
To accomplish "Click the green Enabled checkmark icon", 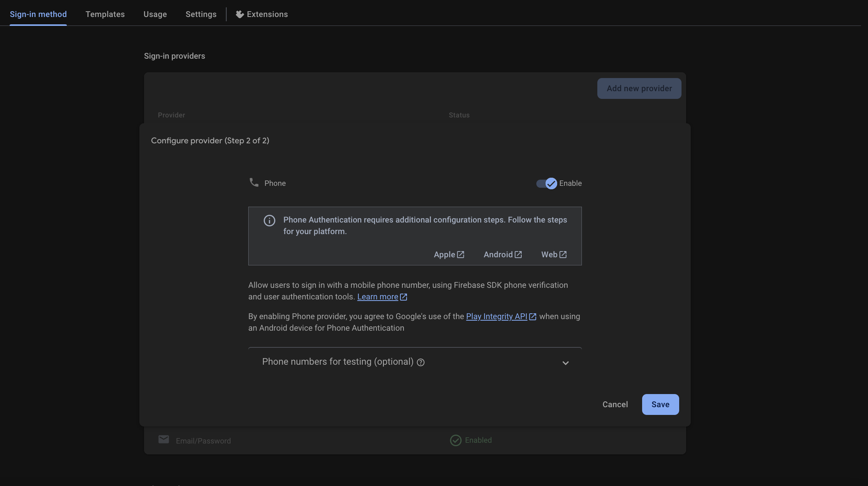I will 456,440.
